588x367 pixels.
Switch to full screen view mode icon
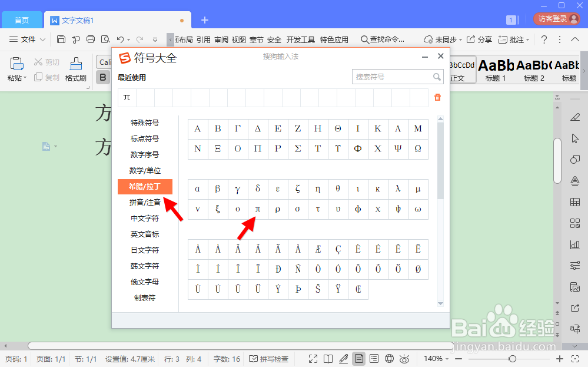click(x=313, y=358)
